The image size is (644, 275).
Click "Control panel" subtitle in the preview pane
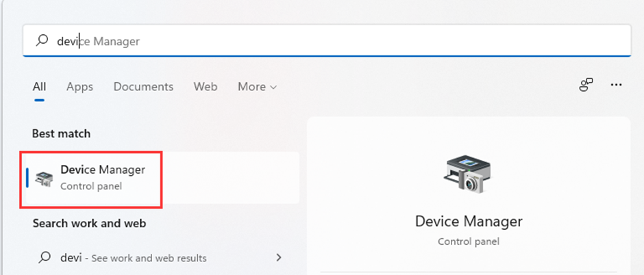469,241
